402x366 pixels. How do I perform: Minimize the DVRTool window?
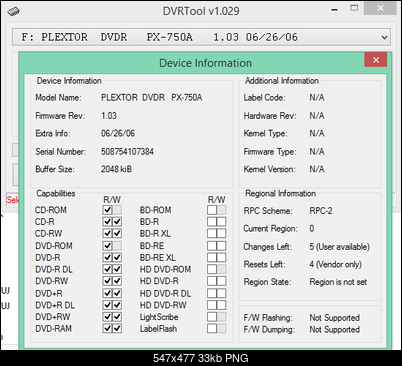click(x=335, y=9)
